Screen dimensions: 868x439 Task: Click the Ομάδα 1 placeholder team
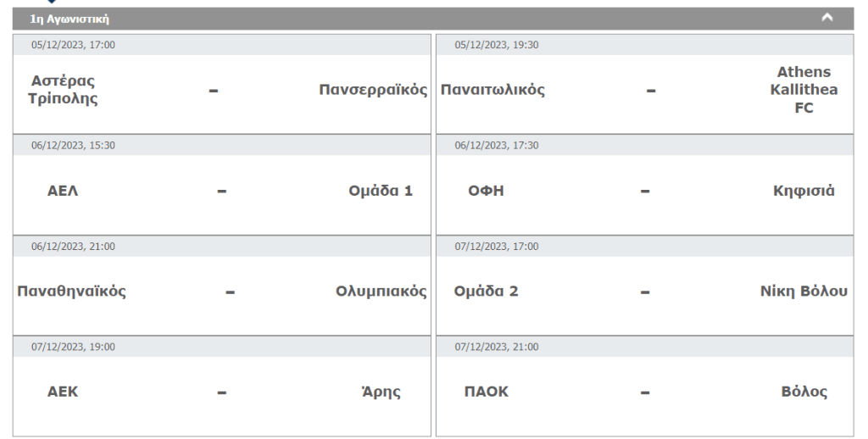[x=381, y=191]
